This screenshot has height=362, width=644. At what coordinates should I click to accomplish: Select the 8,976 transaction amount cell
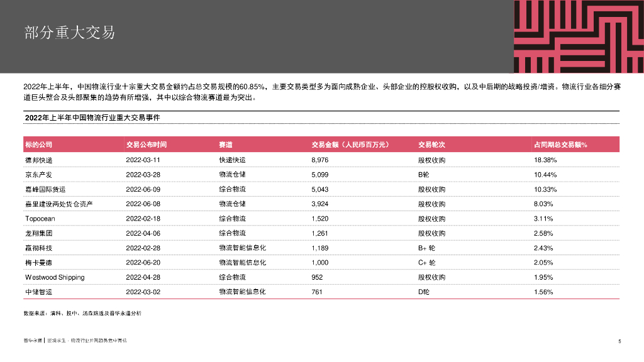tap(320, 160)
